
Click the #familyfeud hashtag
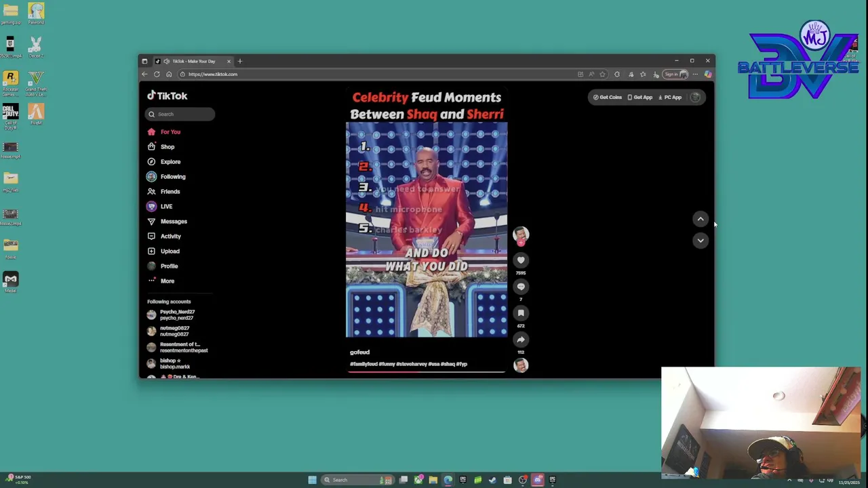point(363,365)
